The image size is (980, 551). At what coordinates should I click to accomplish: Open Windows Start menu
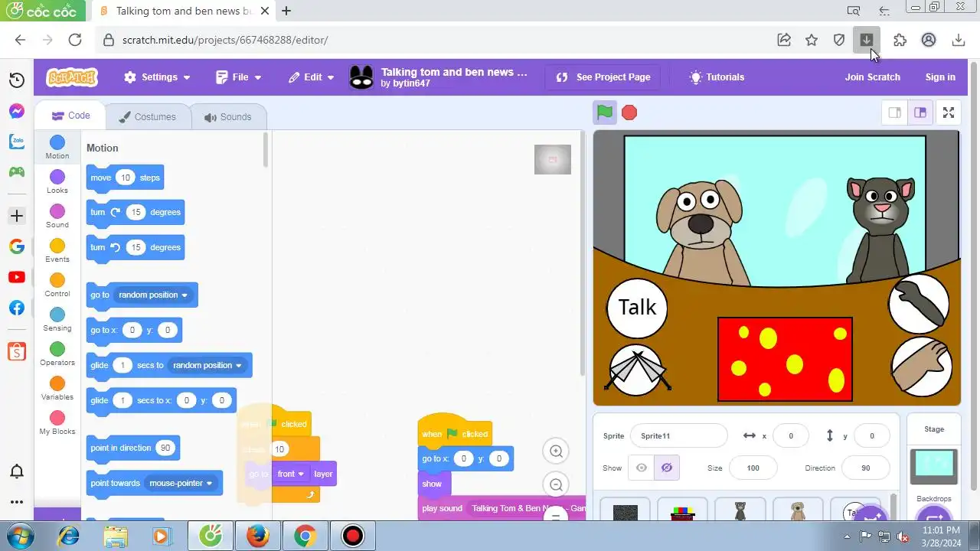[x=21, y=536]
